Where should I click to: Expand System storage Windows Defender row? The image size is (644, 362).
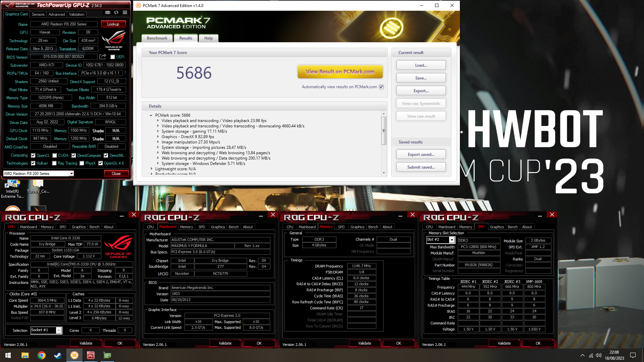tap(158, 164)
